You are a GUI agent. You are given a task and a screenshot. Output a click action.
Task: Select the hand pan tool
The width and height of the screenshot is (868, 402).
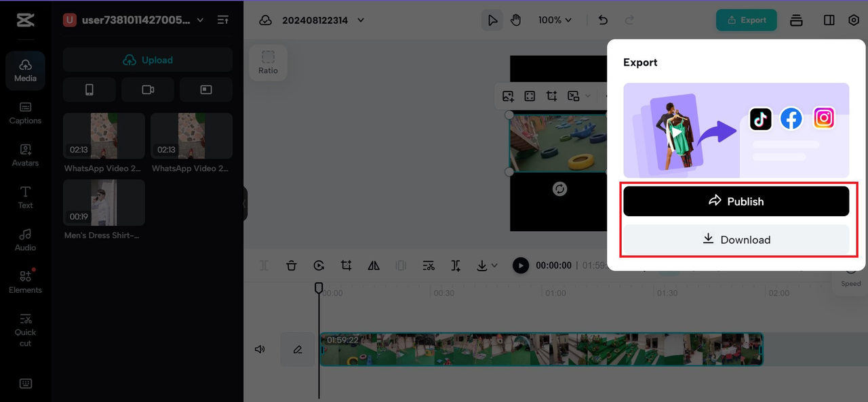pos(516,20)
